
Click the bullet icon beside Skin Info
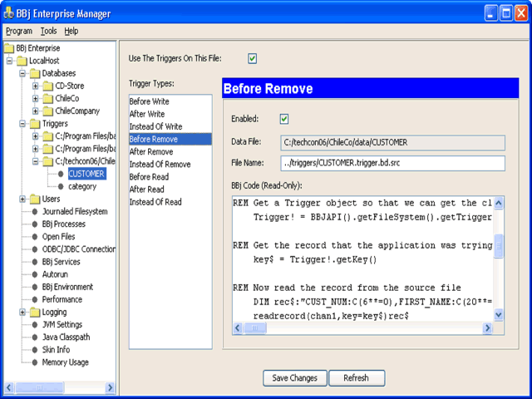click(x=35, y=350)
